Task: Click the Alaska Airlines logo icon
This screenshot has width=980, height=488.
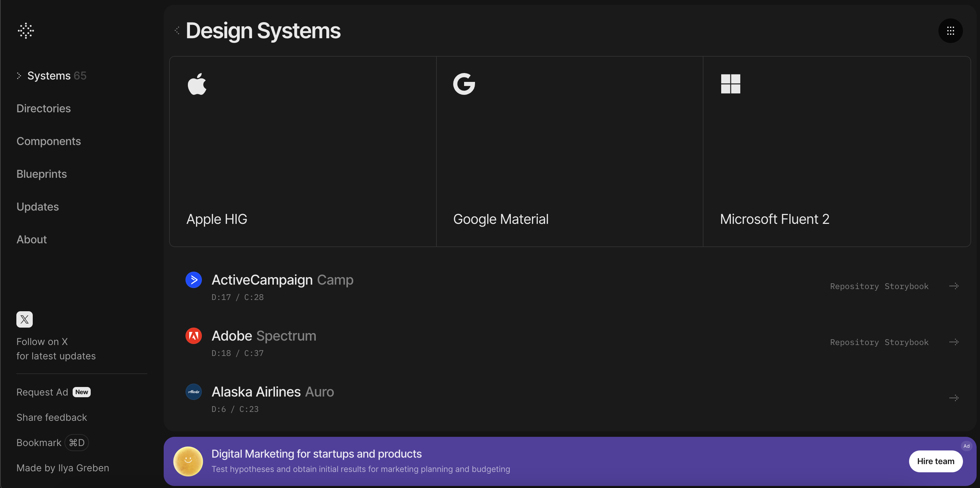Action: pyautogui.click(x=194, y=392)
